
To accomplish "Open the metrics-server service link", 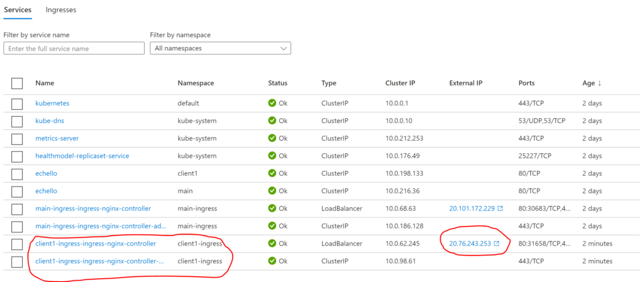I will 57,139.
